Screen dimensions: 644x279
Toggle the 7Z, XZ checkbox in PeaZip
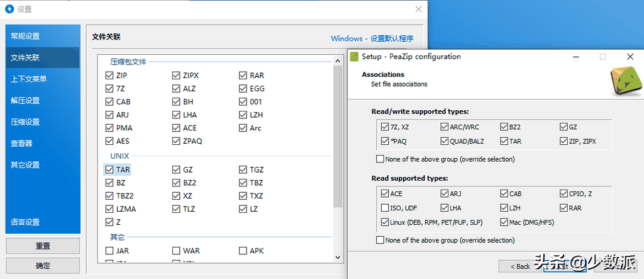[385, 127]
